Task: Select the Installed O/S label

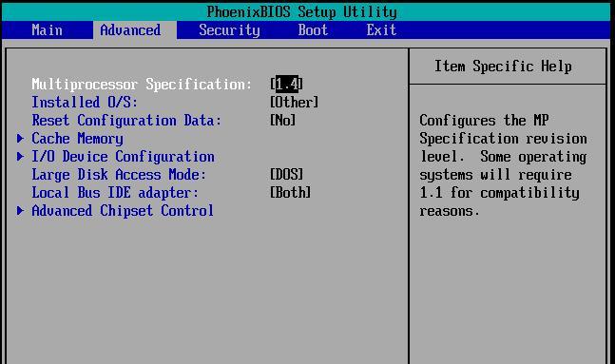Action: click(x=85, y=102)
